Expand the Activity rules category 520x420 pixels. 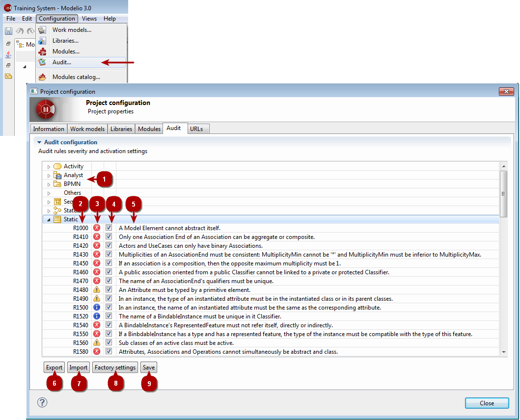pos(49,167)
